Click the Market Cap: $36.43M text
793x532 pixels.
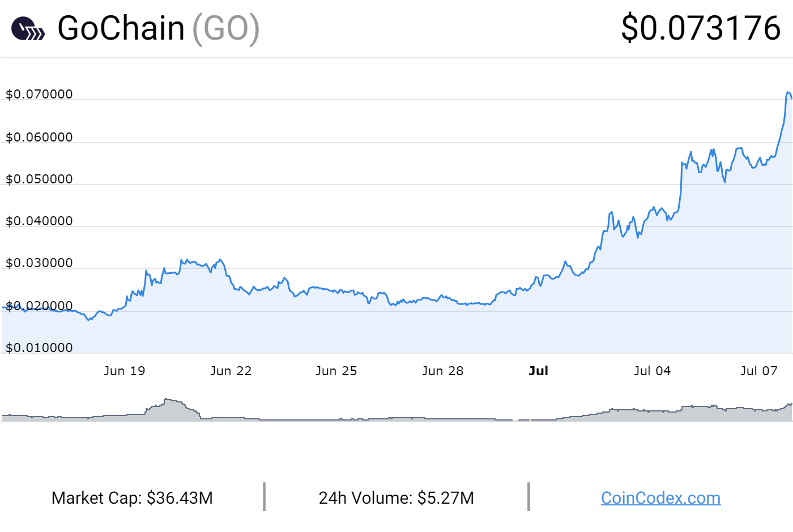(132, 498)
